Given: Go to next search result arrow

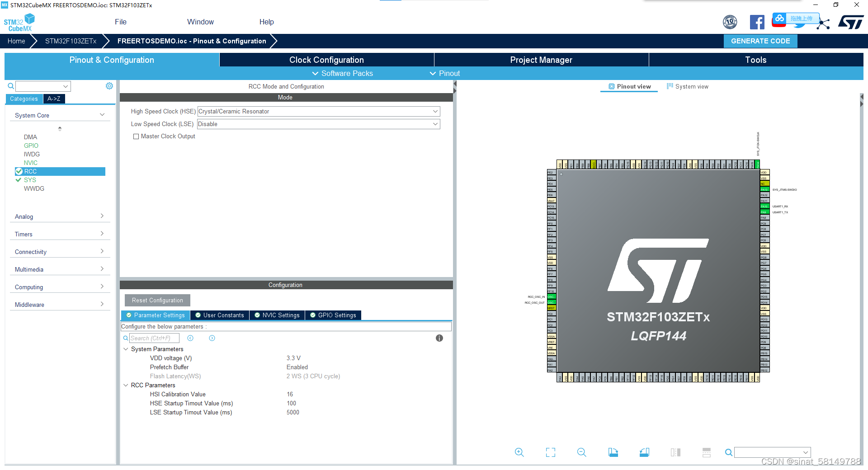Looking at the screenshot, I should point(212,338).
